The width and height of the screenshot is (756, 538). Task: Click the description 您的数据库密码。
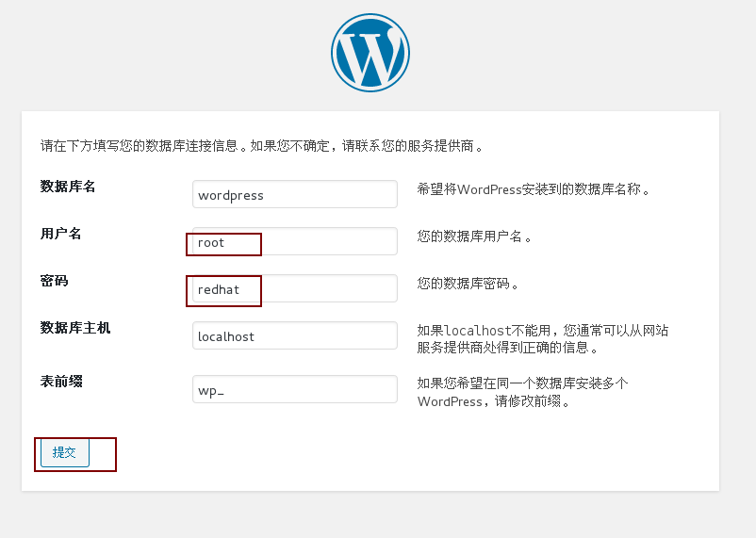[468, 284]
